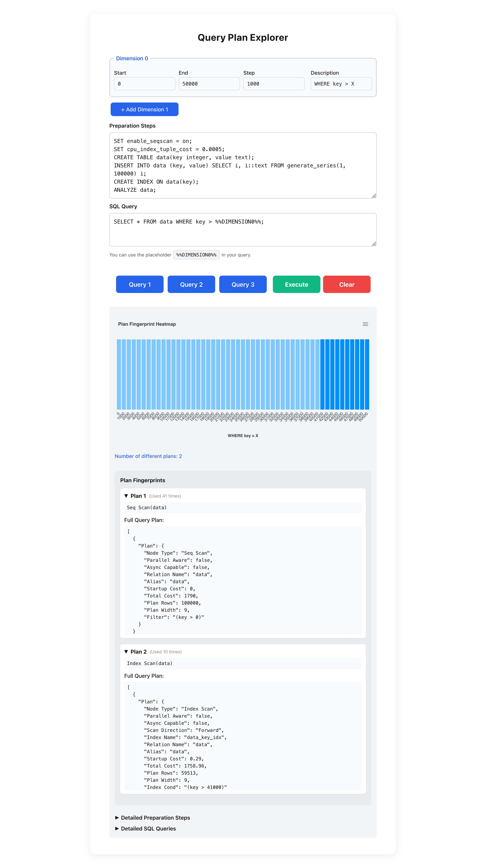Click the '(Used 10 times)' label
This screenshot has height=868, width=486.
click(166, 652)
